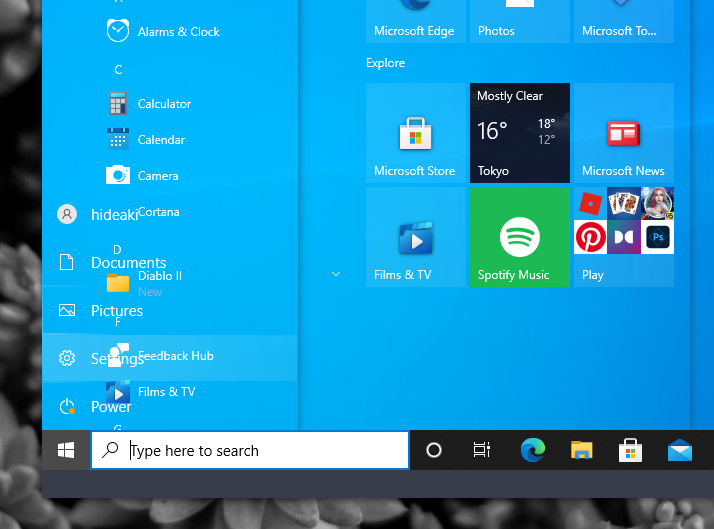Open the Microsoft Edge tile
This screenshot has height=529, width=714.
point(416,21)
